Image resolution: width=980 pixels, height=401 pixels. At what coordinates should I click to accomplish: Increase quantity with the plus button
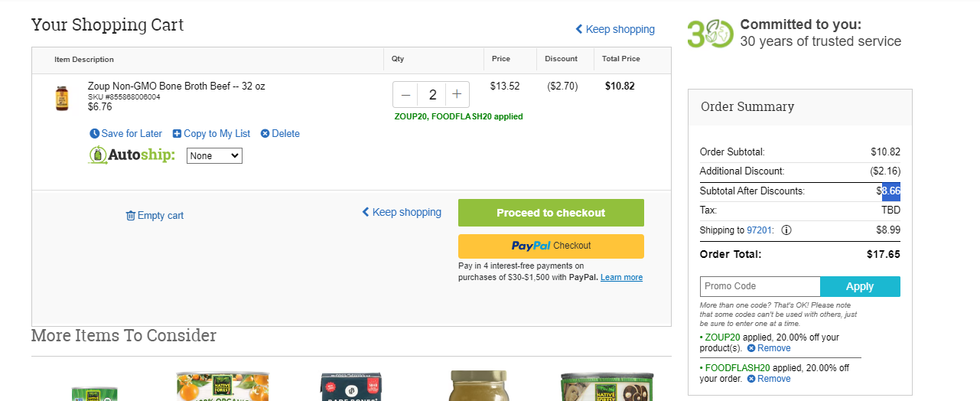[457, 95]
